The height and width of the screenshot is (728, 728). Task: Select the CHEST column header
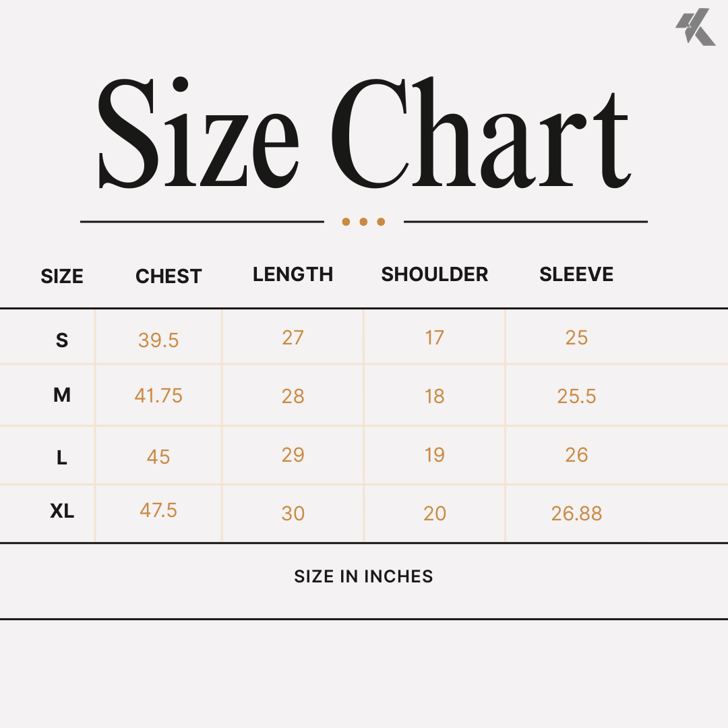click(169, 276)
